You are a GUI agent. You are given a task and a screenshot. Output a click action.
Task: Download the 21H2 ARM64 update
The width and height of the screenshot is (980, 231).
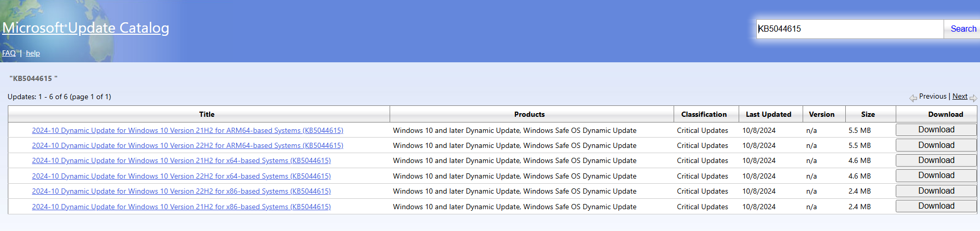936,130
